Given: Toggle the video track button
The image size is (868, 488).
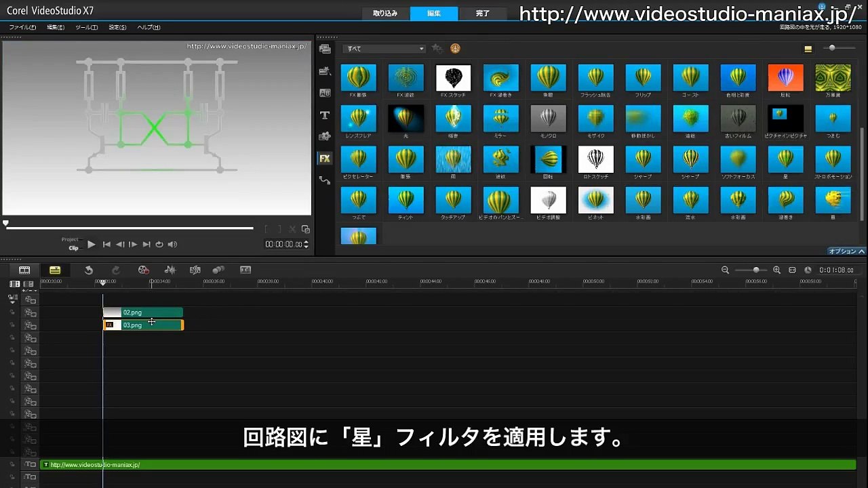Looking at the screenshot, I should [30, 299].
